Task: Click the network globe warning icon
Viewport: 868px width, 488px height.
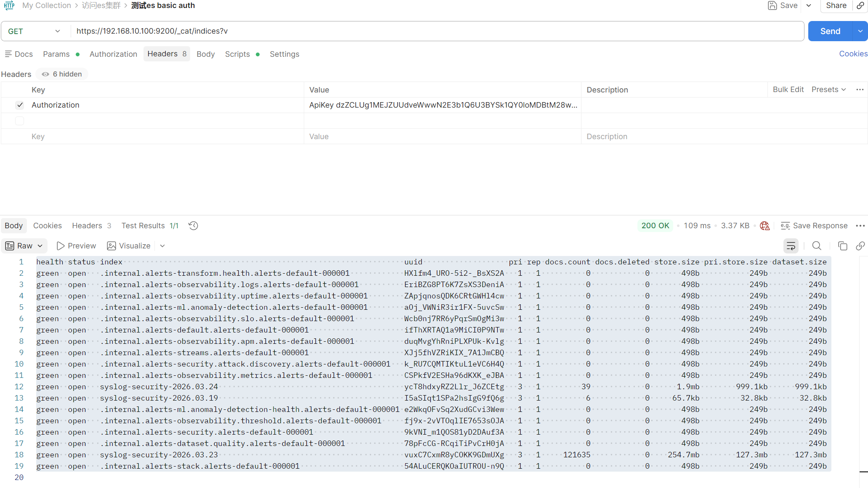Action: (x=764, y=226)
